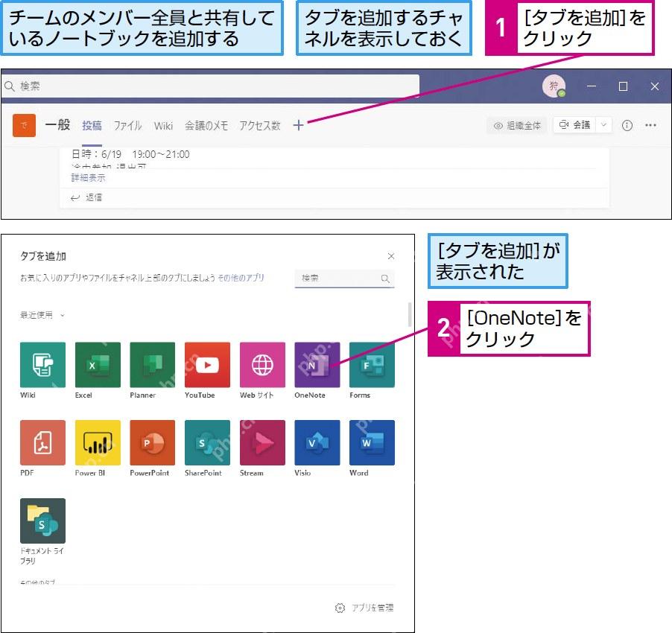The image size is (672, 633).
Task: Add the Web サイト tab
Action: (262, 365)
